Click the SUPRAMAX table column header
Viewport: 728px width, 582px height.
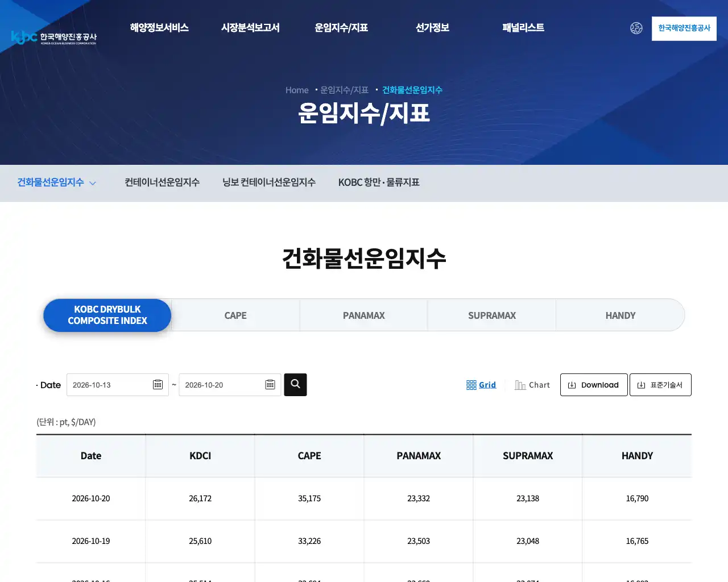click(x=528, y=456)
